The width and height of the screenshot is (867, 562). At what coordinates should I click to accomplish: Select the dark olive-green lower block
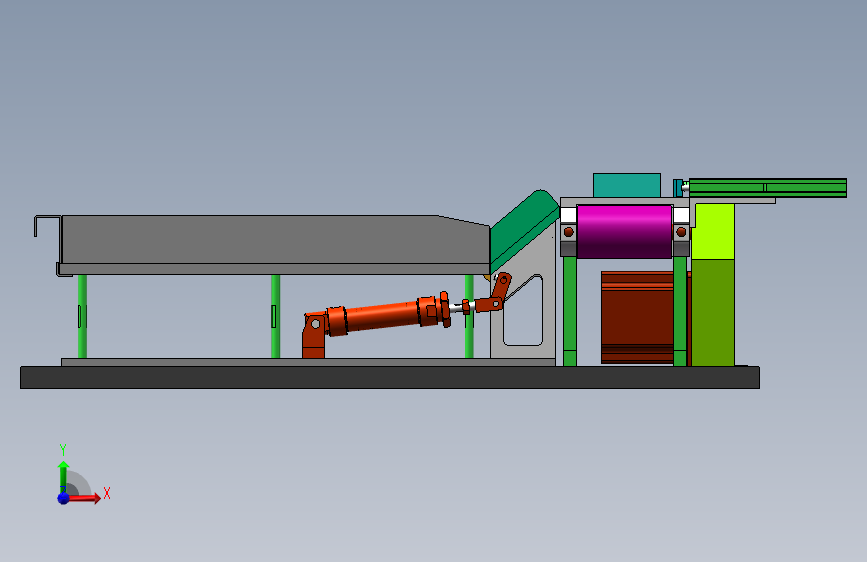pos(713,313)
